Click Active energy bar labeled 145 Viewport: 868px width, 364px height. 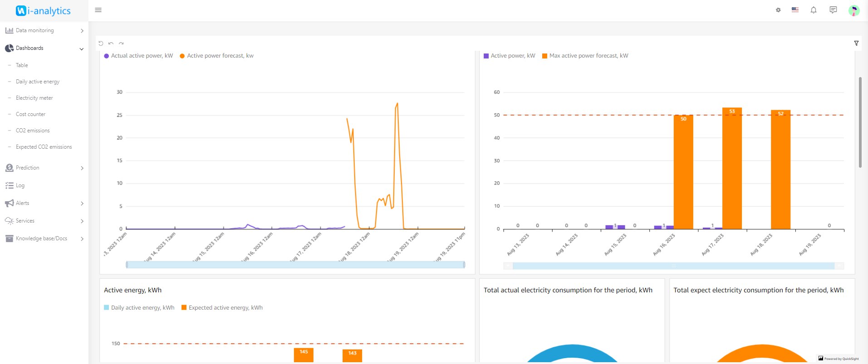[x=304, y=355]
